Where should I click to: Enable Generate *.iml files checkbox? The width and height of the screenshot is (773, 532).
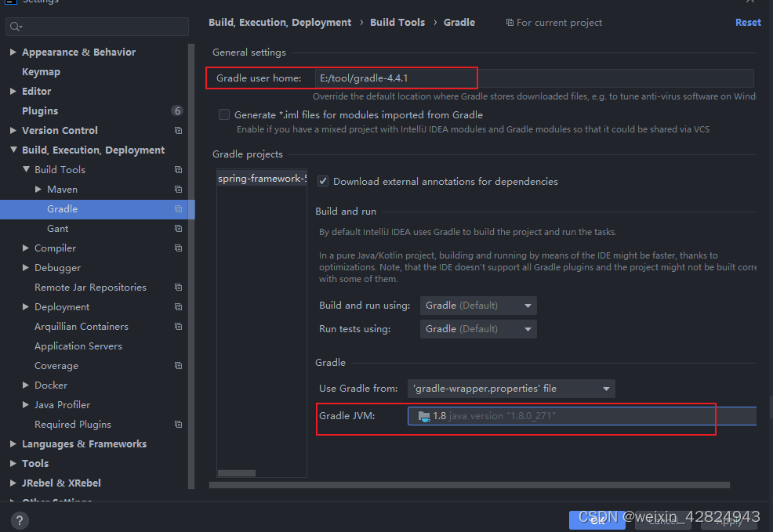(224, 114)
